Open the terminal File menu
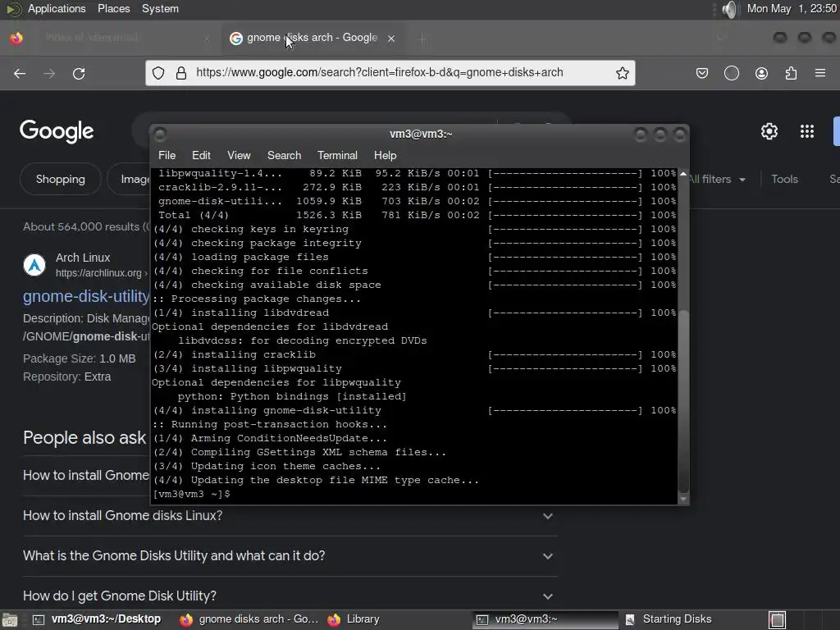This screenshot has height=630, width=840. click(x=167, y=155)
